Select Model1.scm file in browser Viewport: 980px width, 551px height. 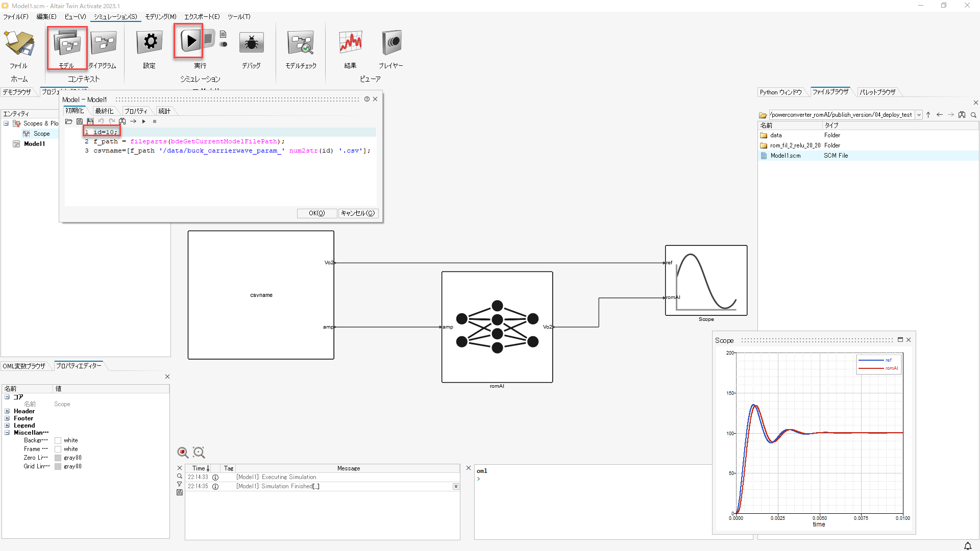click(786, 156)
